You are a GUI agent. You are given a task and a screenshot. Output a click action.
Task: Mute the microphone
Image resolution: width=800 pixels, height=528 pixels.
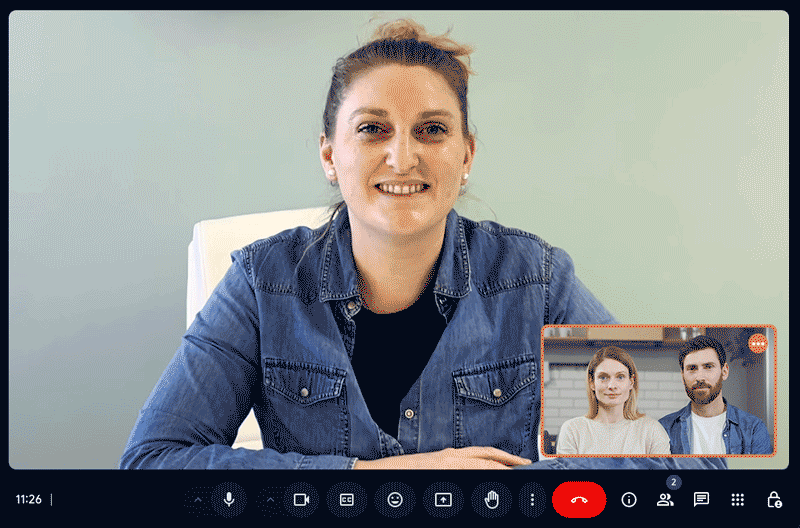(229, 499)
